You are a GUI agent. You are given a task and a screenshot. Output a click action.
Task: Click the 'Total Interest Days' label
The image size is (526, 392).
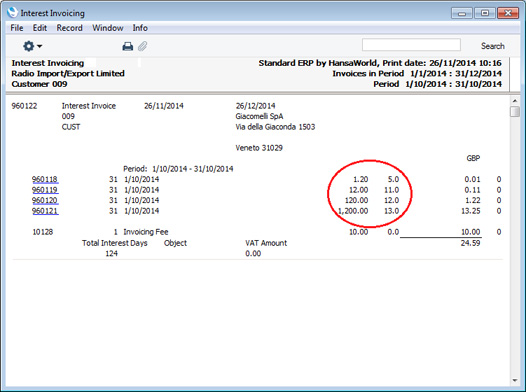coord(115,243)
